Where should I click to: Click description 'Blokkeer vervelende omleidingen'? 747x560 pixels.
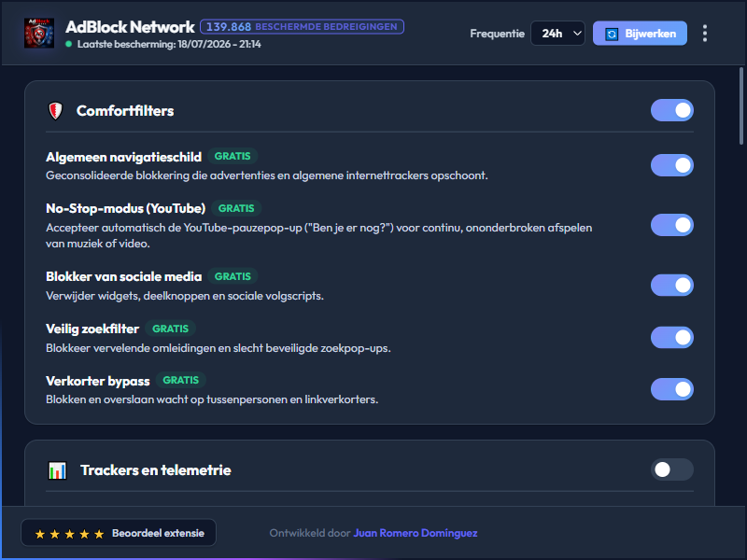[218, 348]
